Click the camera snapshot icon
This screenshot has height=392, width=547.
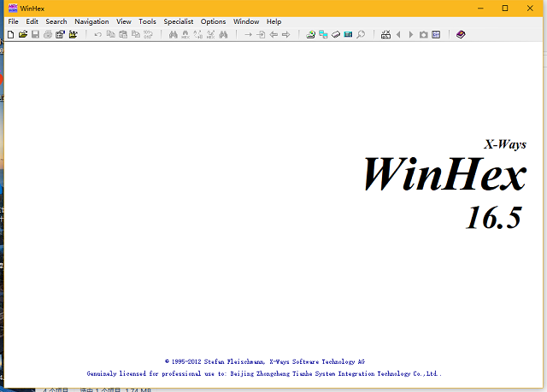(424, 34)
